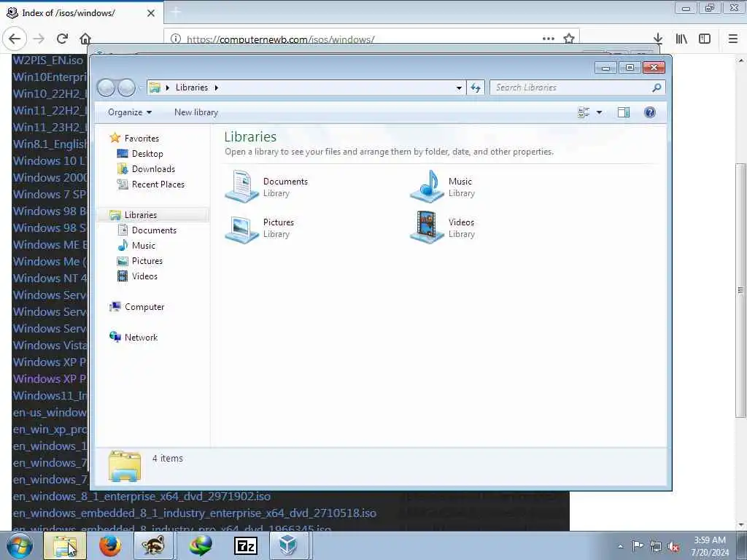Open the Documents library icon
The height and width of the screenshot is (560, 747).
coord(241,186)
